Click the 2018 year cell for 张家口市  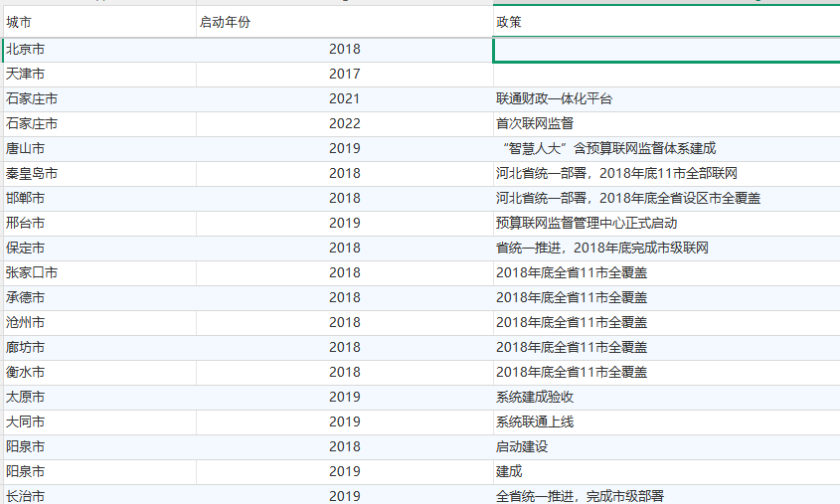[345, 273]
